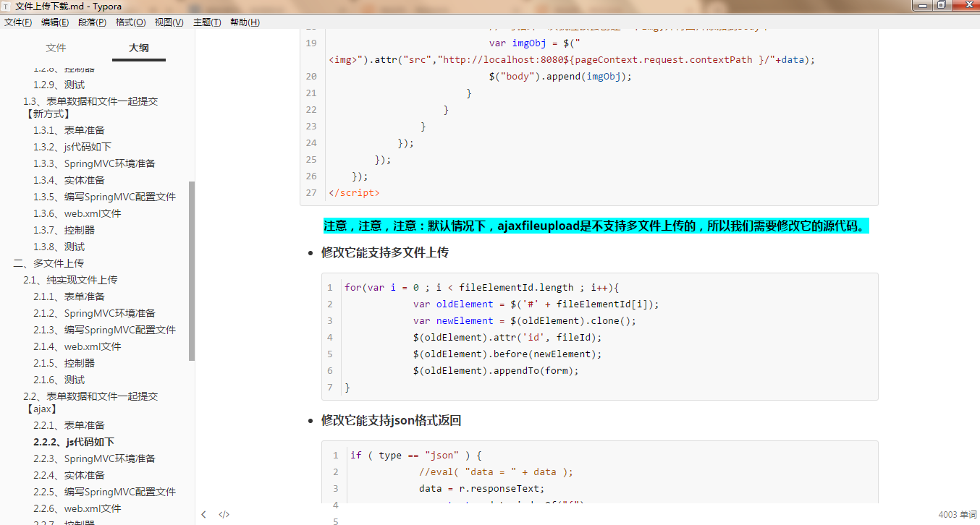980x525 pixels.
Task: Open 2.1.2、SpringMVC环境准备 outline entry
Action: tap(94, 313)
